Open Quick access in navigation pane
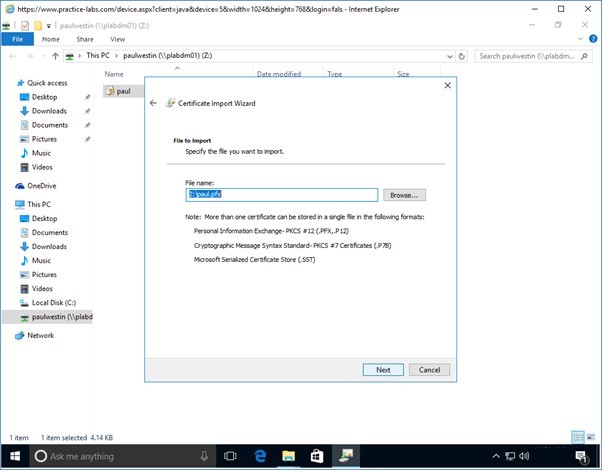The image size is (604, 472). point(47,83)
